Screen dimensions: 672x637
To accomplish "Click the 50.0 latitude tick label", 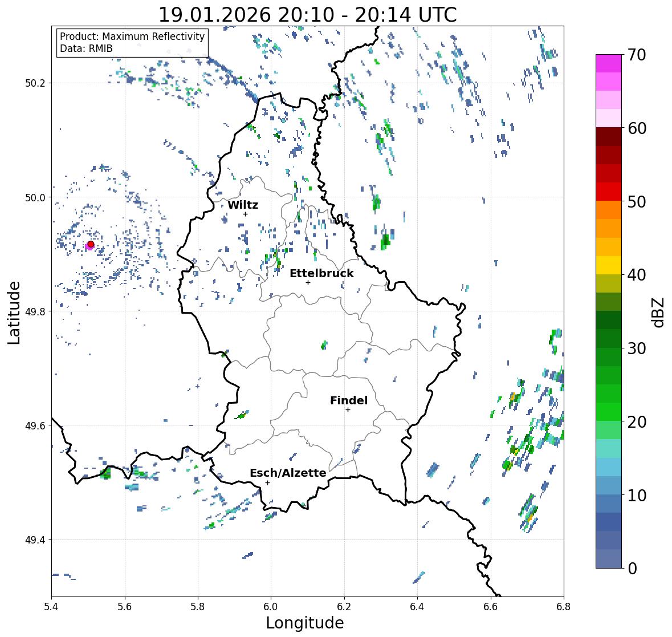I will pos(35,198).
